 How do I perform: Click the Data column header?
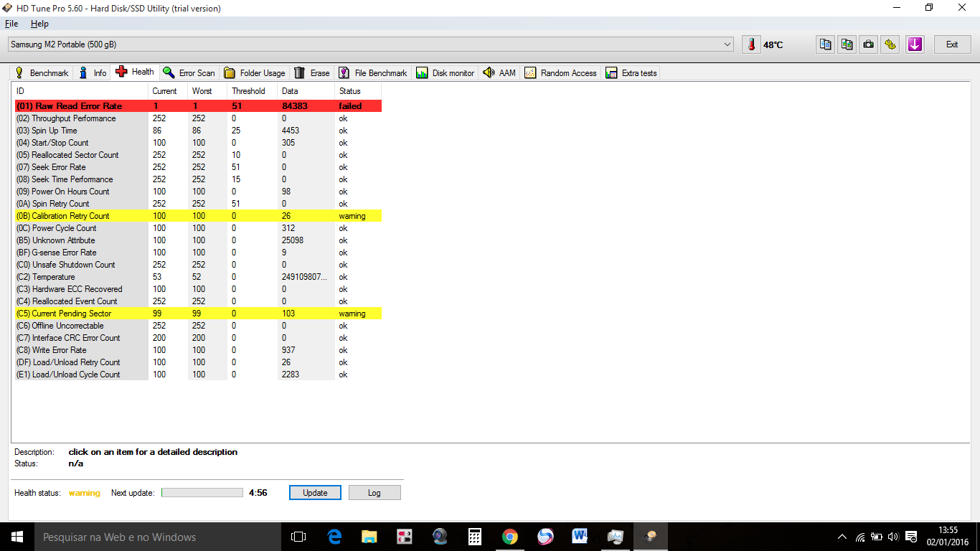[x=306, y=91]
